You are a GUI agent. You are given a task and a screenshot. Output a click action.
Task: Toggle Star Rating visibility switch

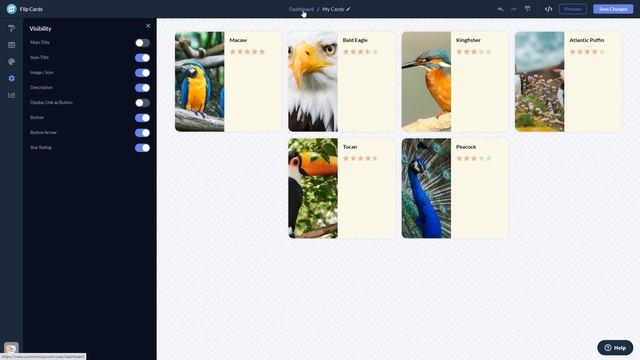pyautogui.click(x=142, y=148)
